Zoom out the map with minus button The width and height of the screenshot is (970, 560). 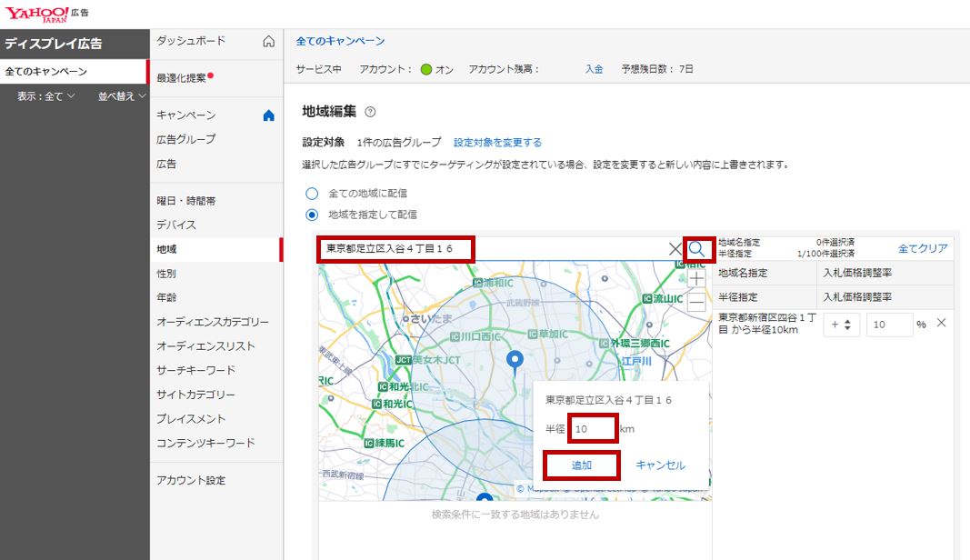[696, 303]
